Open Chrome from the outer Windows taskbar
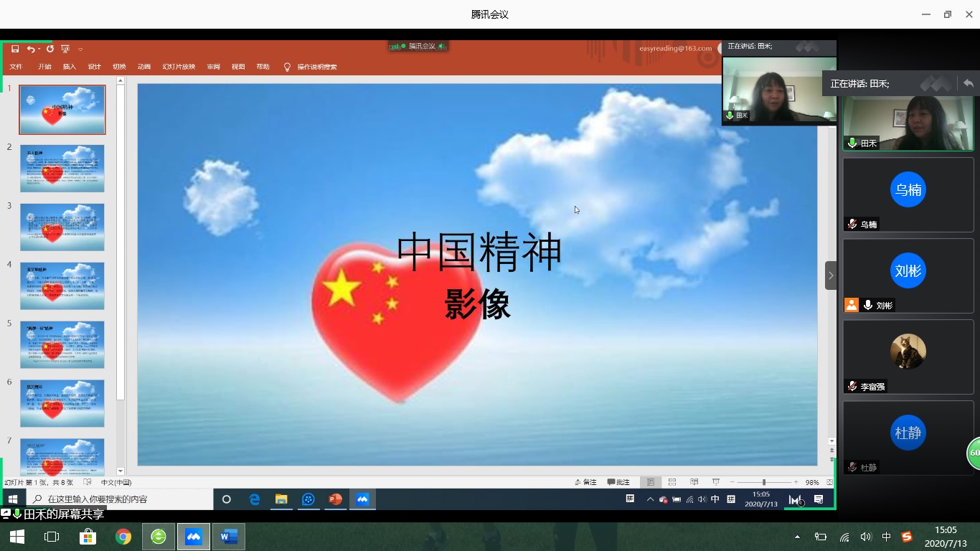 [x=123, y=537]
